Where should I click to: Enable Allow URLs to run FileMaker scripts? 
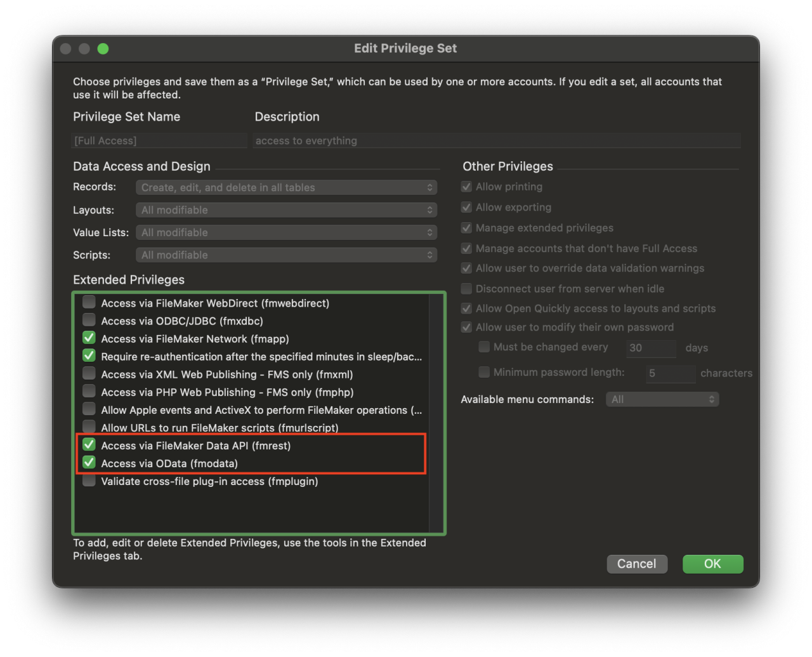coord(88,427)
